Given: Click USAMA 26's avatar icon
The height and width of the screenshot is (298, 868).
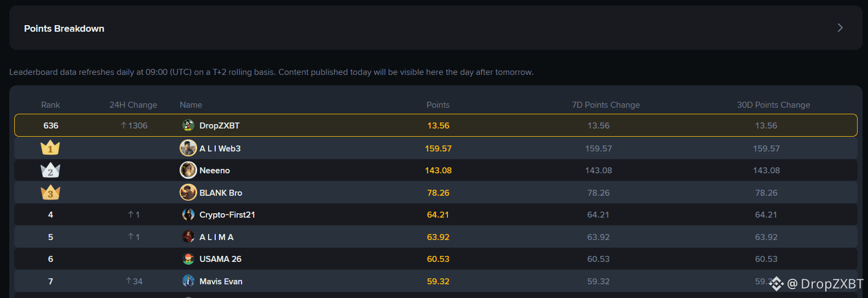Looking at the screenshot, I should click(x=188, y=259).
